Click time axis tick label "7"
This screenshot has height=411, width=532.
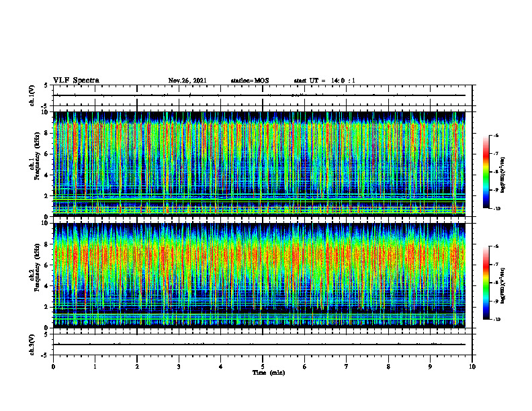pos(347,367)
